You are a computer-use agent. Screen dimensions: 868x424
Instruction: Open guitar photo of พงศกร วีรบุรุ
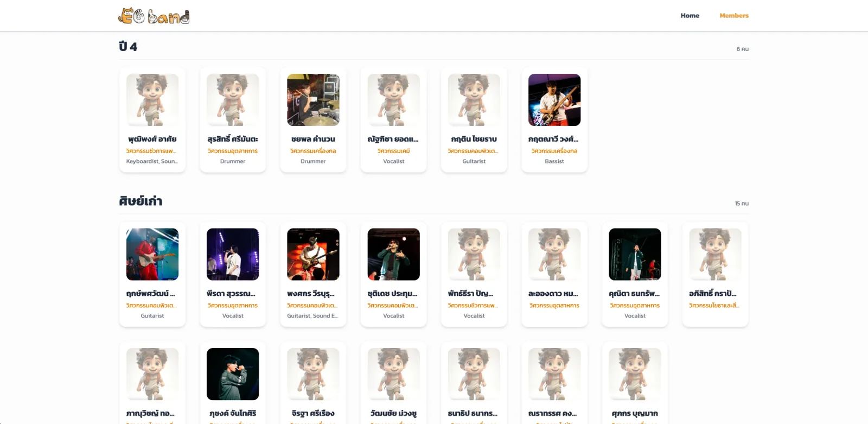313,254
